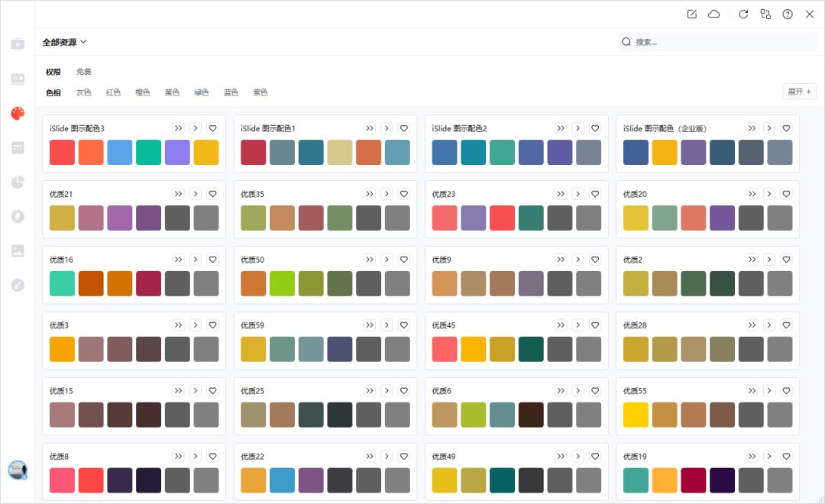This screenshot has height=504, width=825.
Task: Favorite the 优质20 color scheme
Action: (x=786, y=194)
